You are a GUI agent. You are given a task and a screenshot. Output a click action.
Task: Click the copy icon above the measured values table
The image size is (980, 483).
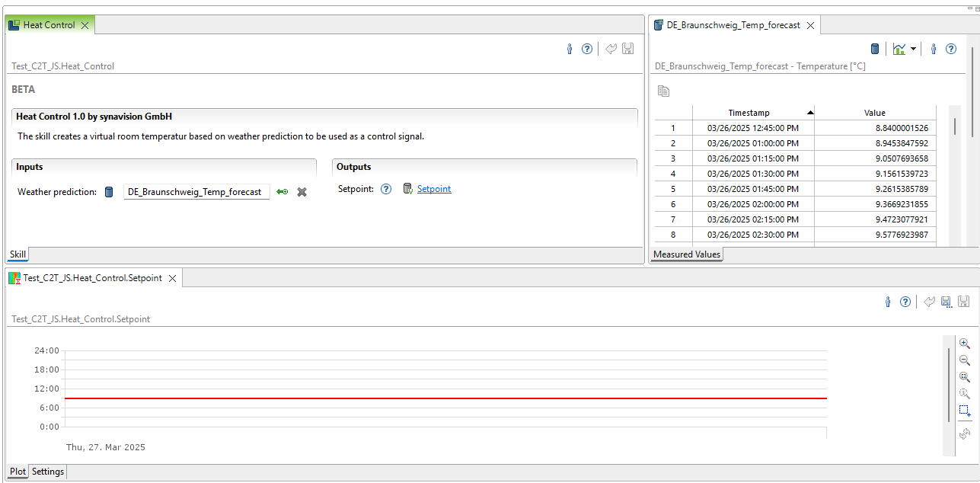[664, 91]
